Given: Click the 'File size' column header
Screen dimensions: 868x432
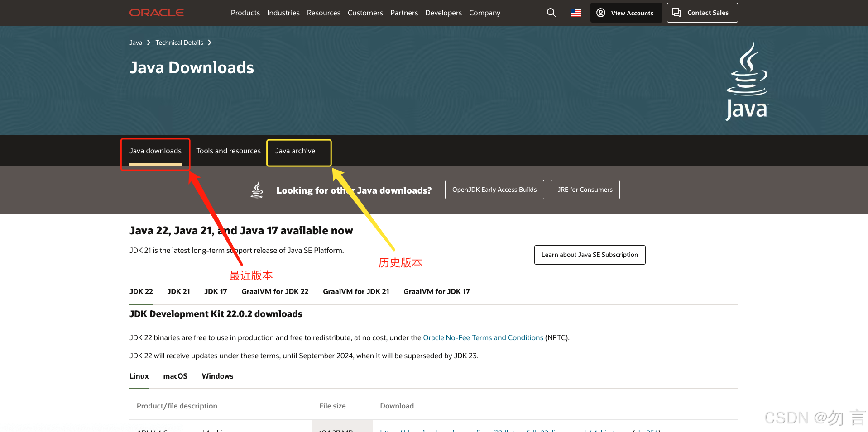Looking at the screenshot, I should 332,406.
